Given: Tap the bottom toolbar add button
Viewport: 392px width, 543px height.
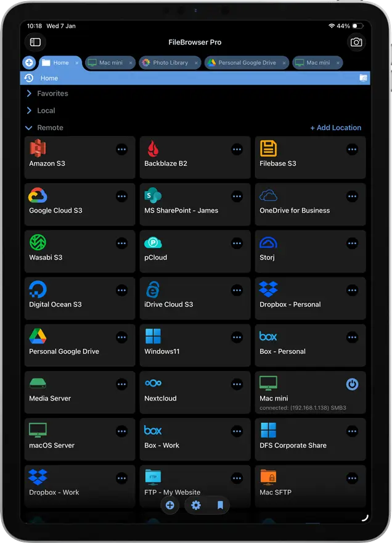Looking at the screenshot, I should [x=169, y=505].
